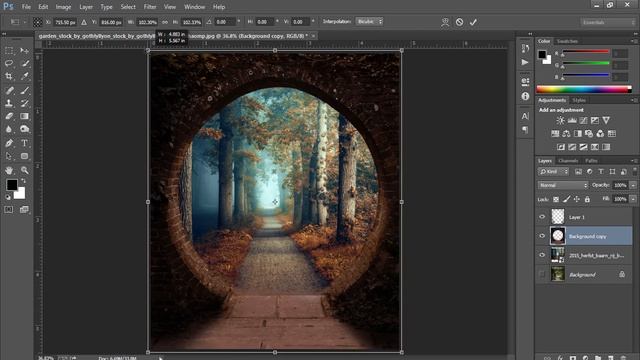Click the Opacity value field
This screenshot has width=640, height=360.
[x=620, y=185]
